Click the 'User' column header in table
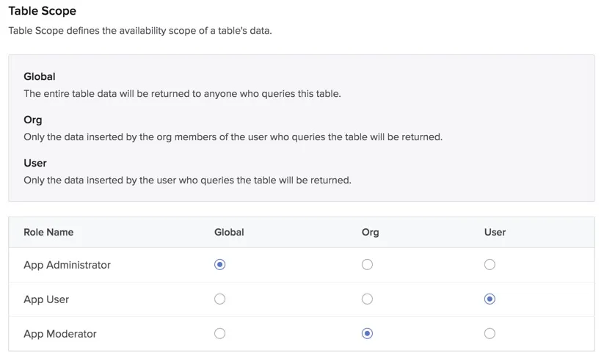The width and height of the screenshot is (604, 364). pyautogui.click(x=495, y=232)
